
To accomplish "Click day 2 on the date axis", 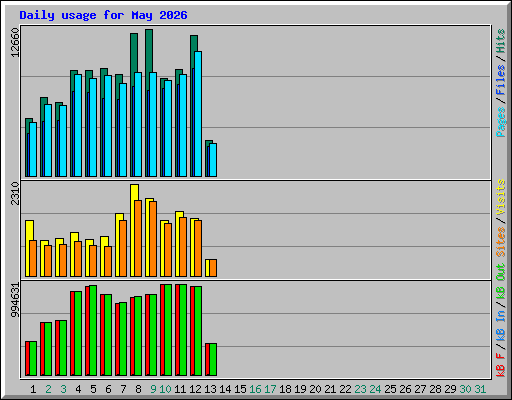I will [48, 389].
